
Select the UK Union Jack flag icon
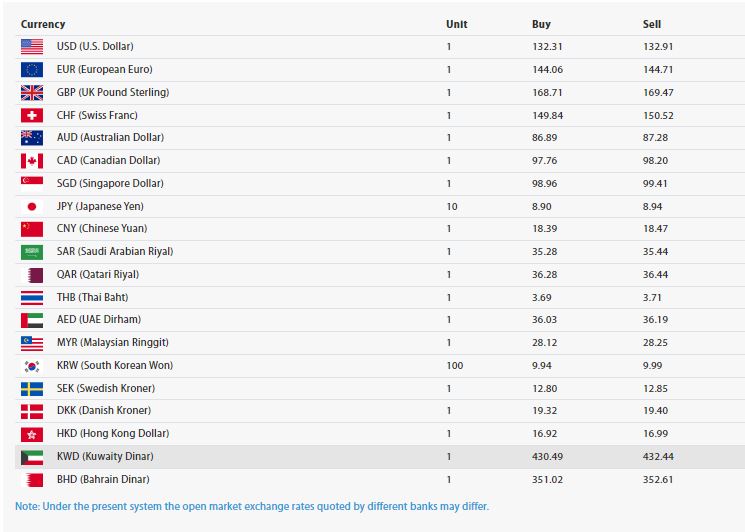tap(32, 92)
